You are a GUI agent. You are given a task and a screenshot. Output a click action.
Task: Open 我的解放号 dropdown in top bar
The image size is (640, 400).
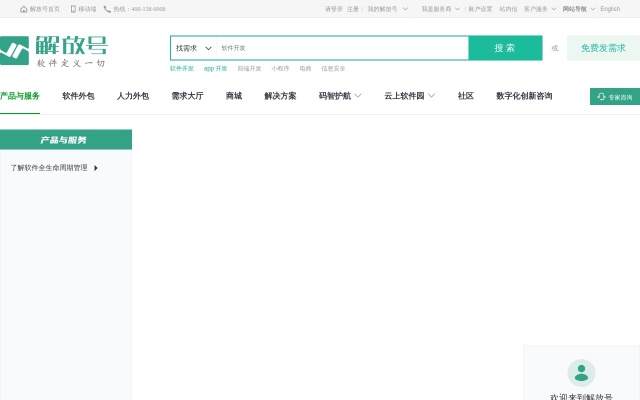click(387, 9)
